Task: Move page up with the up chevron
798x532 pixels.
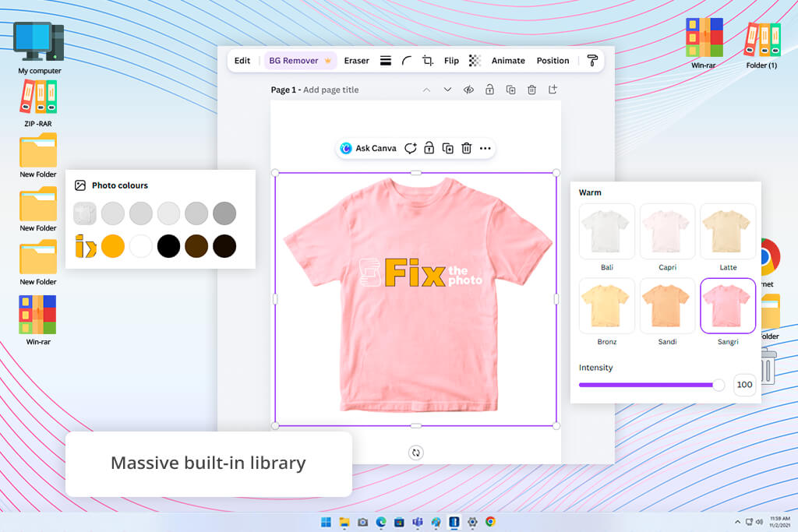Action: click(426, 90)
